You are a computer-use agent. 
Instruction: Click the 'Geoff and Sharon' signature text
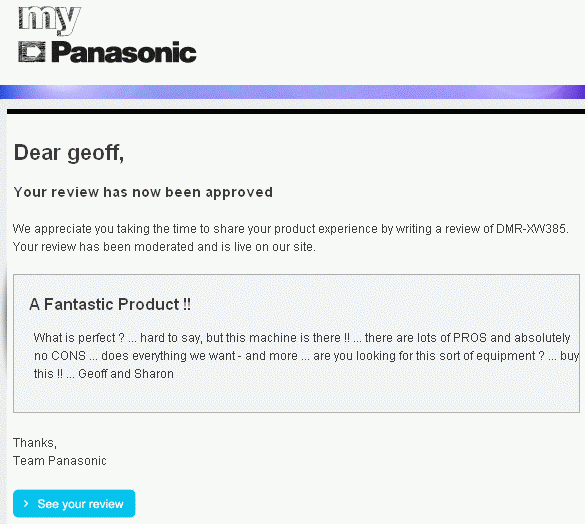coord(126,374)
